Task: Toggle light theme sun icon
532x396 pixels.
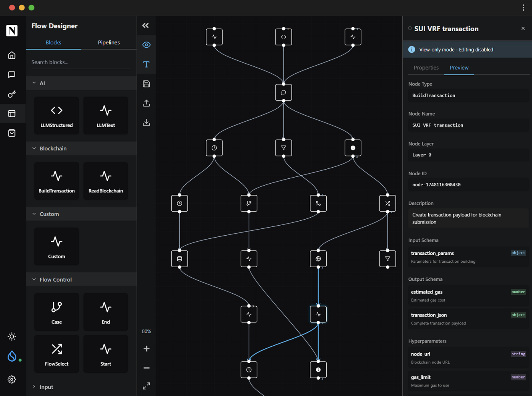Action: coord(12,336)
